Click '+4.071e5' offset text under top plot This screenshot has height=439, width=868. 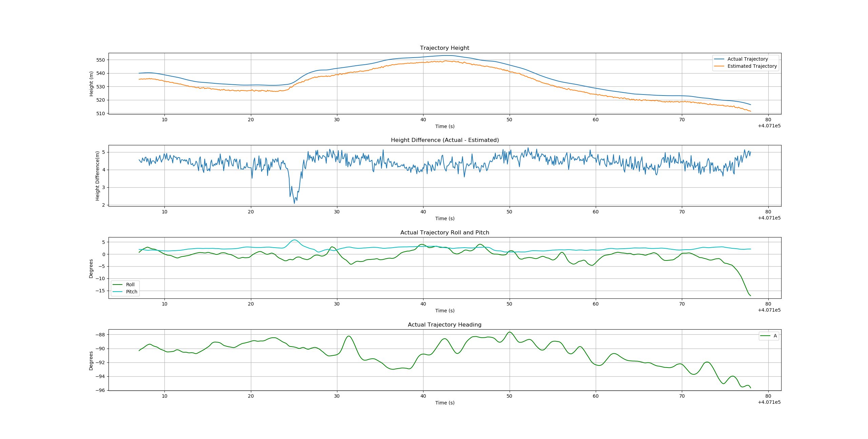[769, 126]
